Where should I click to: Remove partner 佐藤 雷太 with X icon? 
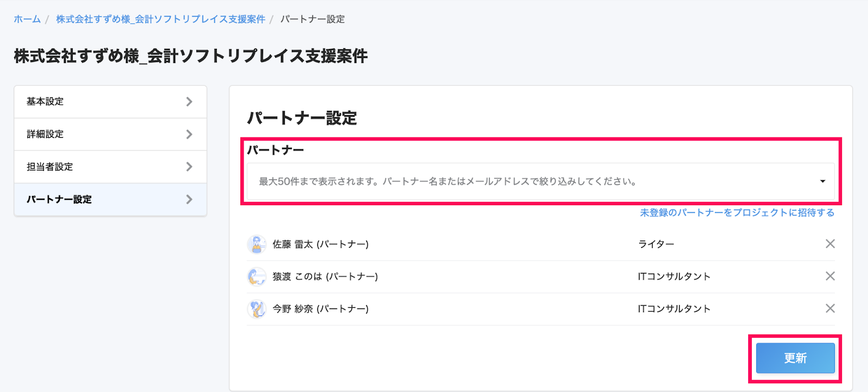coord(830,244)
